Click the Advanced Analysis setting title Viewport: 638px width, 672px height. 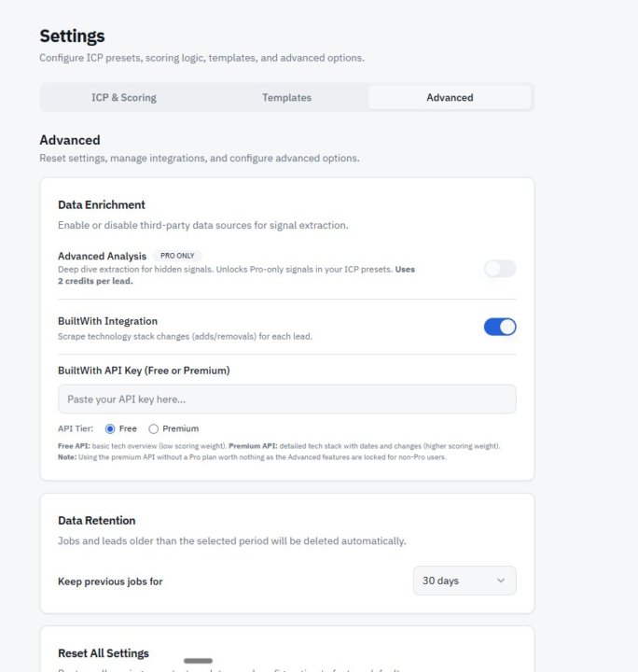pyautogui.click(x=102, y=256)
